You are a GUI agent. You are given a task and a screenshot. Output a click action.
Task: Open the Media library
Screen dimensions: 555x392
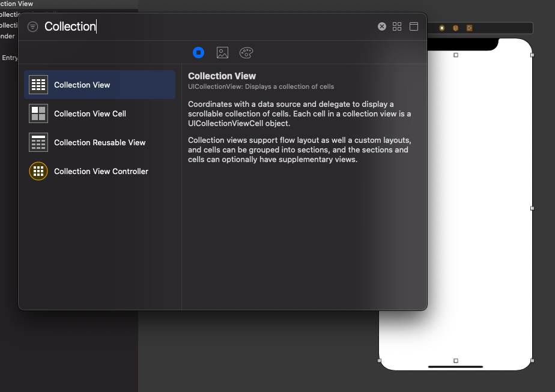pos(222,52)
